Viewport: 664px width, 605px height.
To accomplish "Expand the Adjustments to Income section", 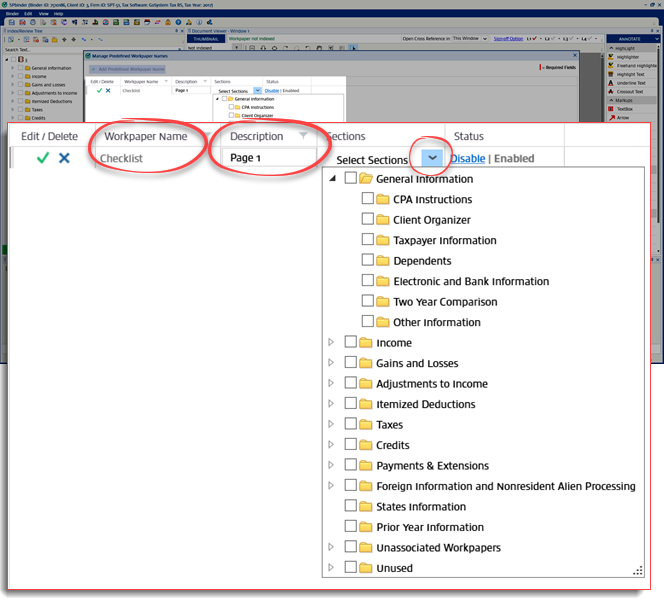I will pyautogui.click(x=331, y=383).
